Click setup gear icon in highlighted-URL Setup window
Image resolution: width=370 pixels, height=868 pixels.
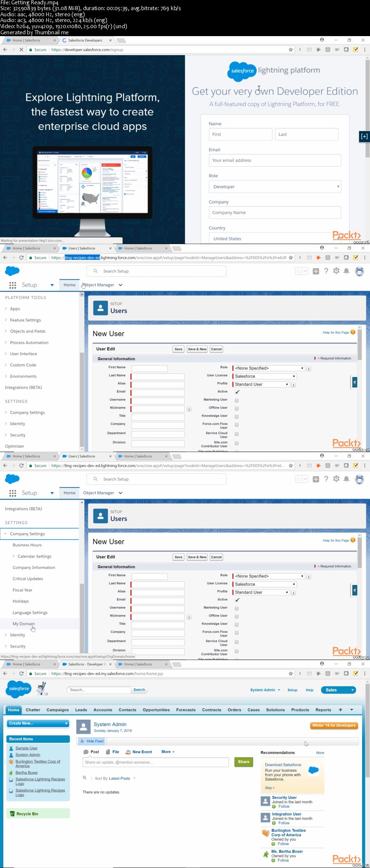336,271
